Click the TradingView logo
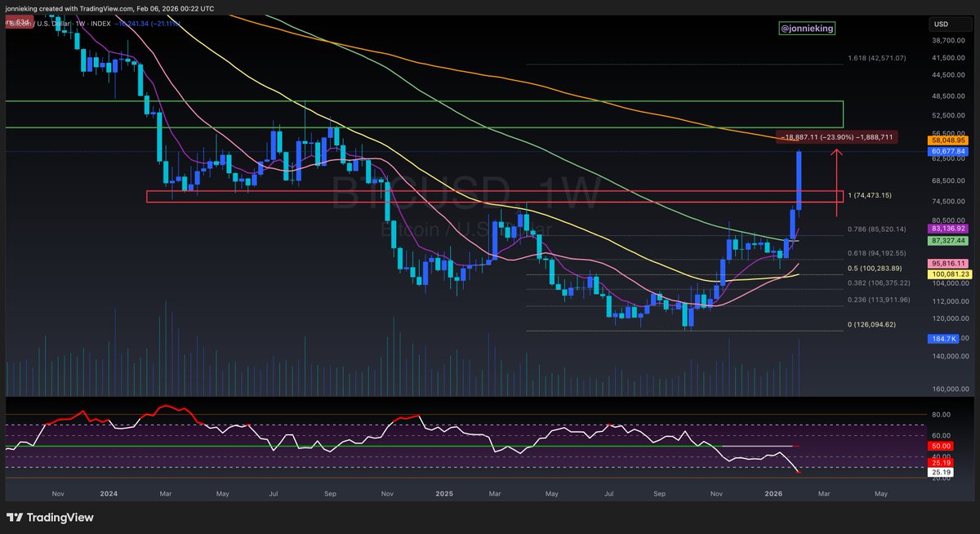Screen dimensions: 980x534 click(x=50, y=518)
